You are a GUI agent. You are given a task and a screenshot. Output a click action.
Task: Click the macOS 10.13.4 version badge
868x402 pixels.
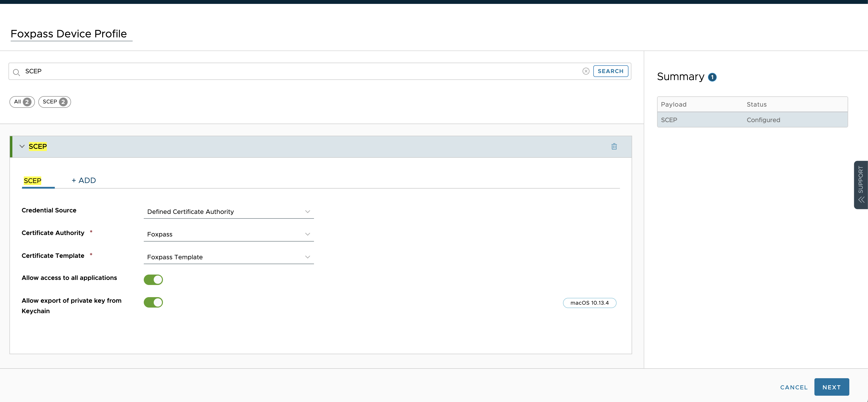590,303
